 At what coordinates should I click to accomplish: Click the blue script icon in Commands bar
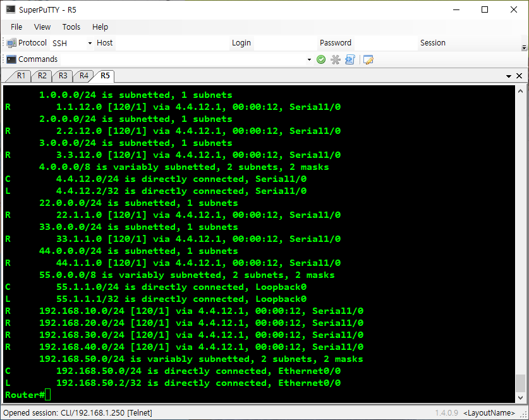point(350,59)
